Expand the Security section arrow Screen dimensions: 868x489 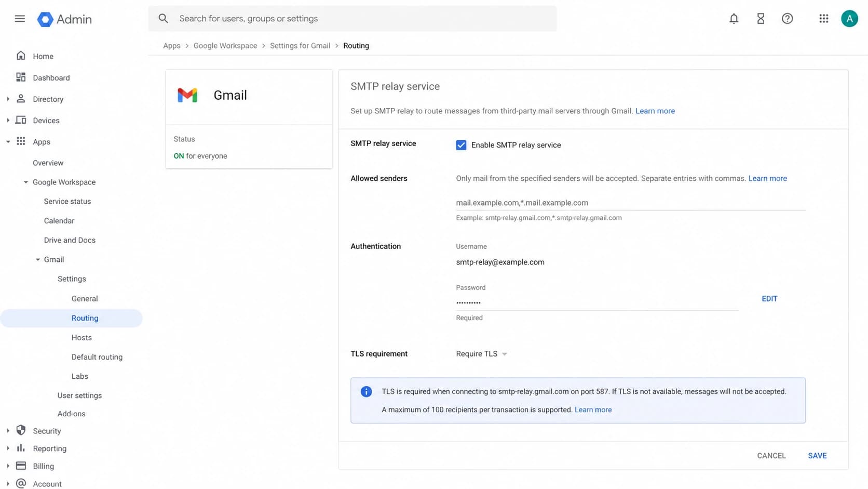pos(8,431)
